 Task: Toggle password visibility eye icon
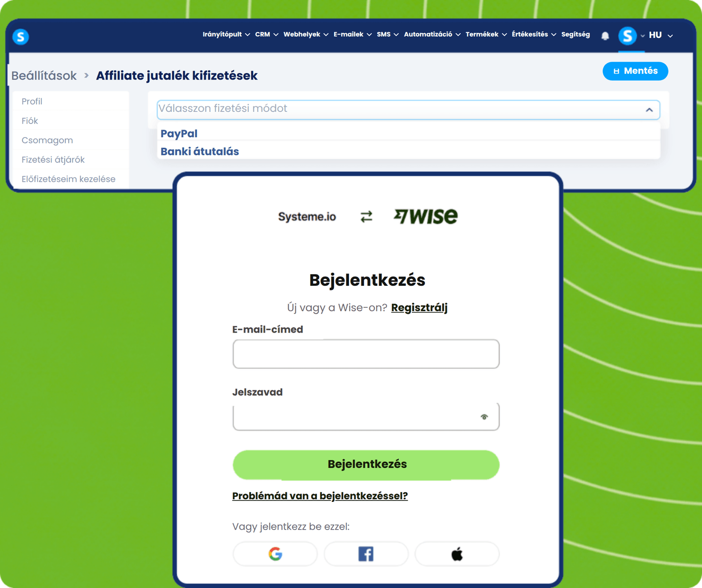point(484,417)
